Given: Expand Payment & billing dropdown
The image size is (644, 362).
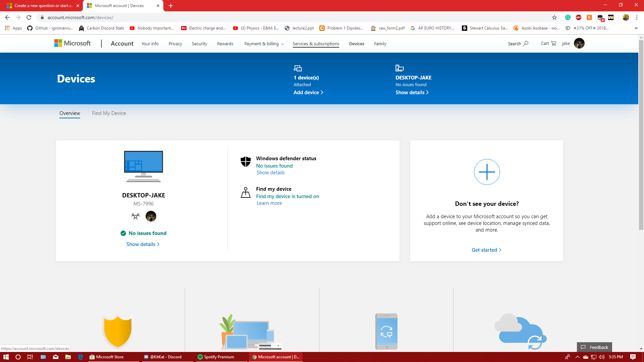Looking at the screenshot, I should click(264, 44).
